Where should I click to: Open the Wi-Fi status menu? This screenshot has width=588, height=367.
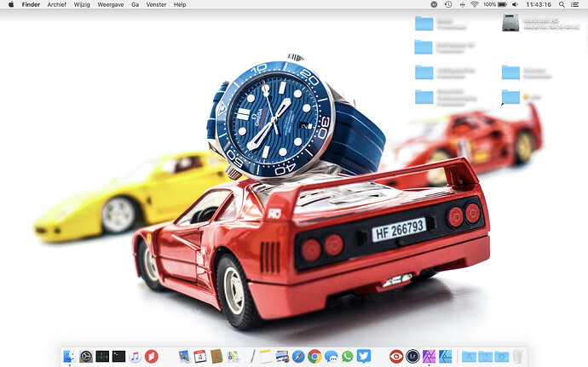[475, 4]
